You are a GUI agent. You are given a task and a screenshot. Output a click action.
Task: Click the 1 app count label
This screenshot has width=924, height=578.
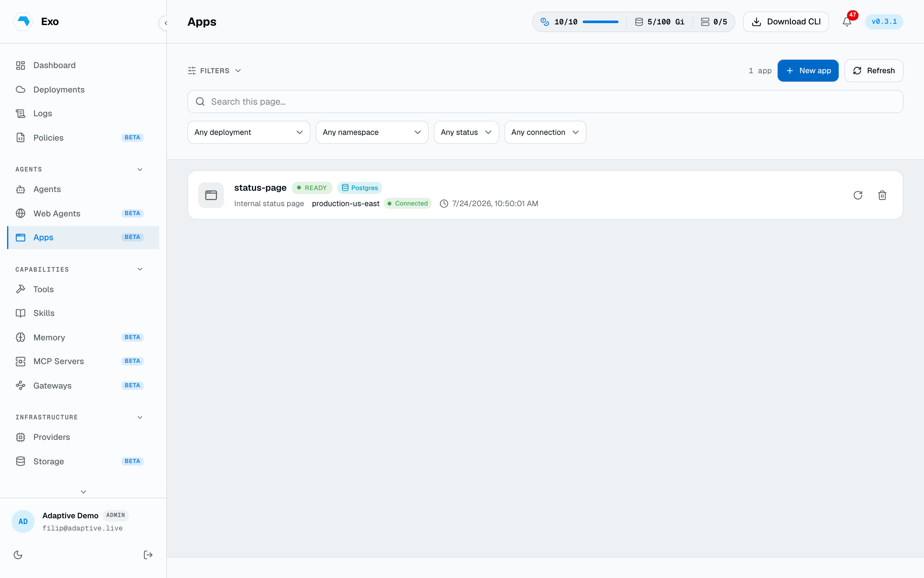[760, 71]
